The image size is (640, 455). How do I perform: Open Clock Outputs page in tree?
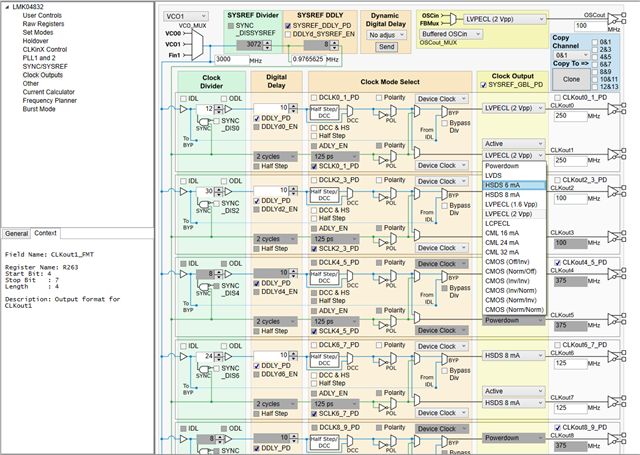pyautogui.click(x=43, y=75)
